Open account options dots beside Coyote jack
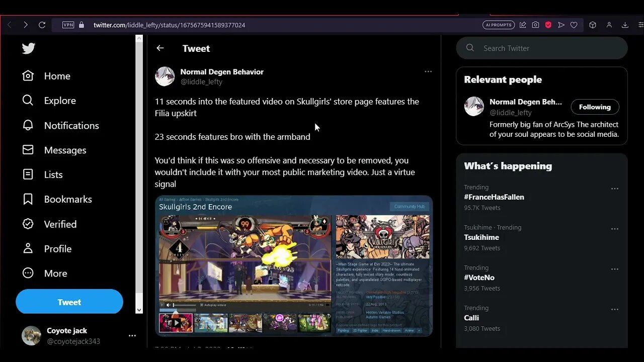This screenshot has height=362, width=644. [132, 335]
